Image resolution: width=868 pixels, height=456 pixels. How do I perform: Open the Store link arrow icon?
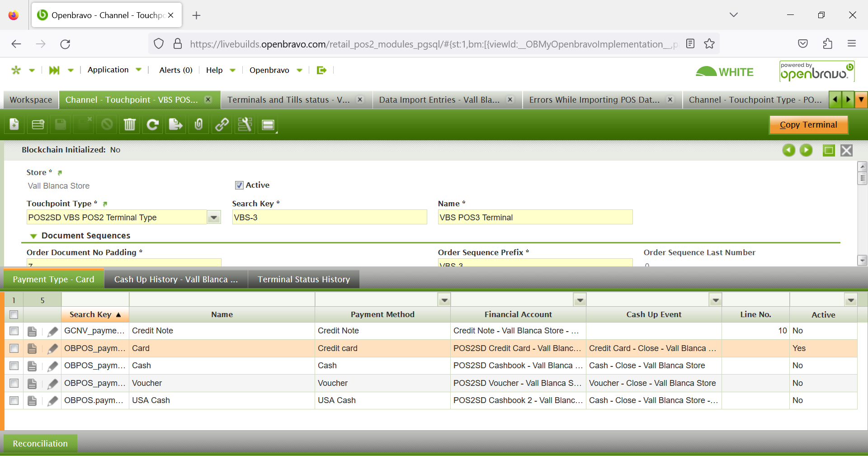pyautogui.click(x=60, y=173)
